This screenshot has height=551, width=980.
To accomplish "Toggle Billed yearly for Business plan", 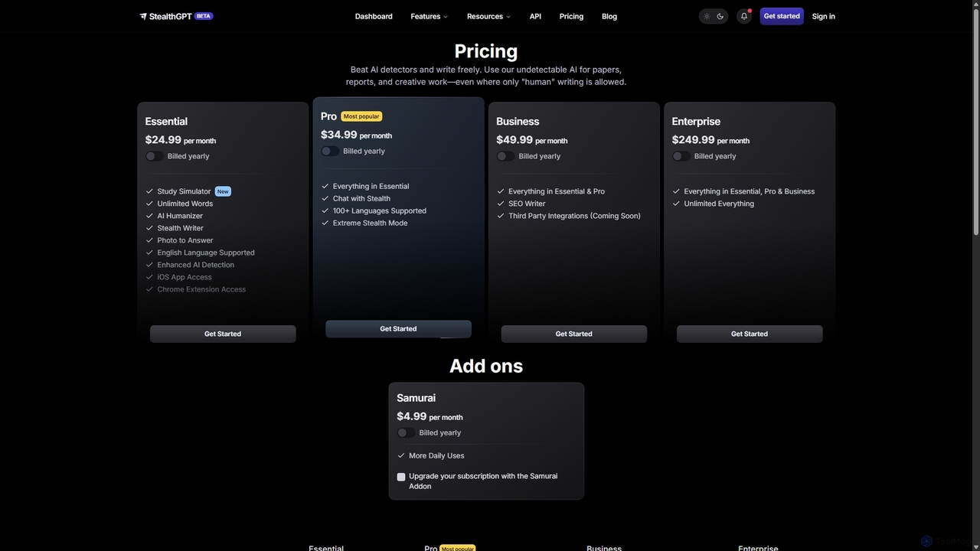I will tap(505, 156).
